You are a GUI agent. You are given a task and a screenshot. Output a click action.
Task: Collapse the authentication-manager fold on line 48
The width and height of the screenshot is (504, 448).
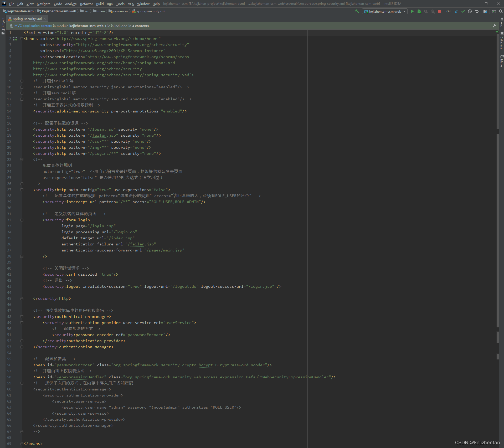click(x=22, y=317)
